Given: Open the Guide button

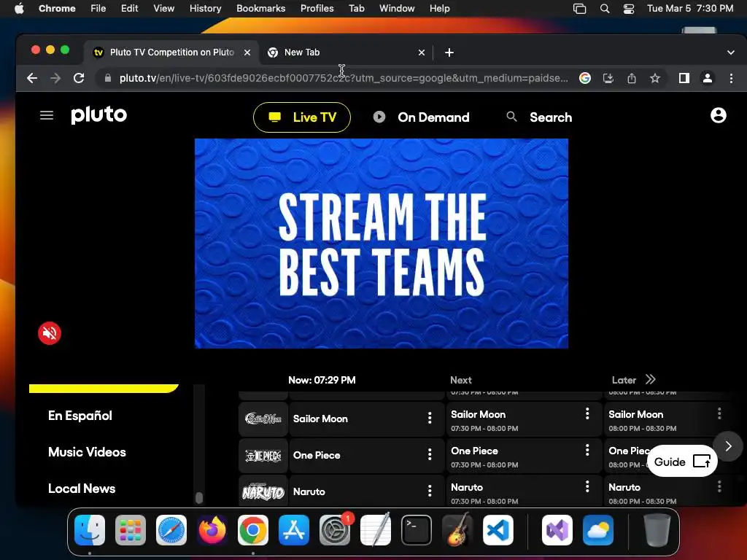Looking at the screenshot, I should (x=682, y=461).
